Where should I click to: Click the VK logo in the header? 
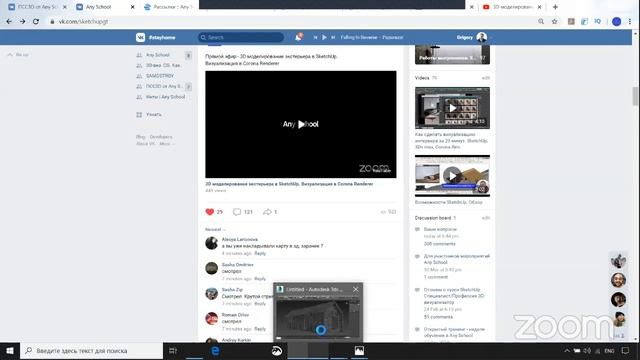140,37
